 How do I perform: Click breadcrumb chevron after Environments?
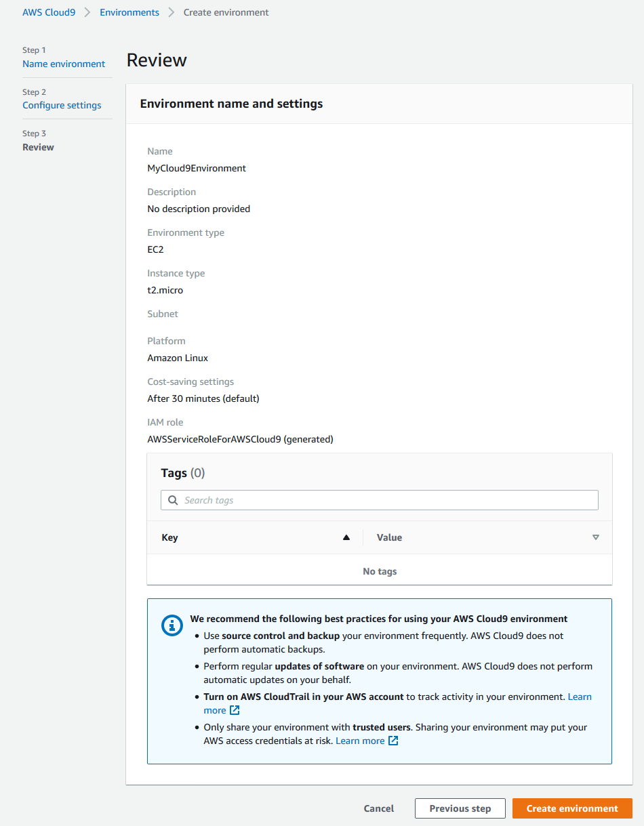click(x=172, y=12)
